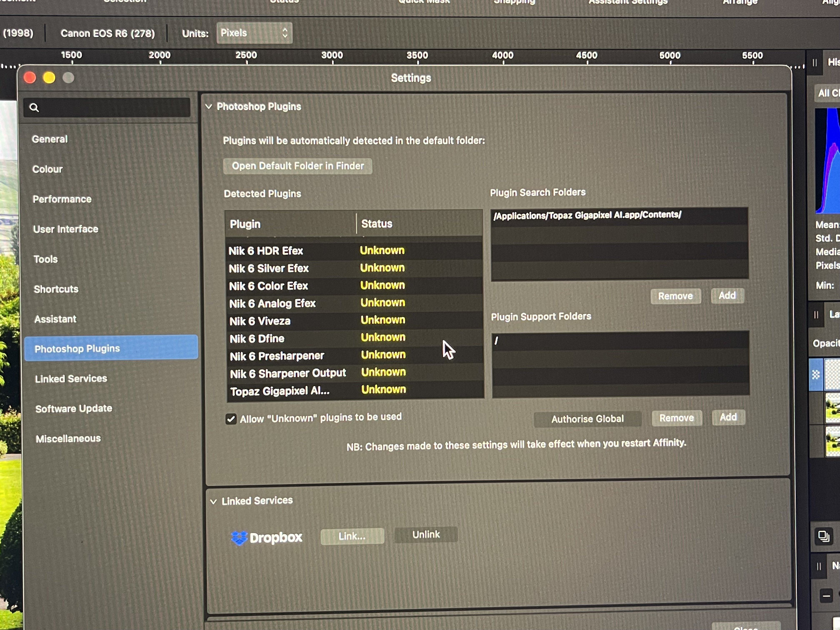This screenshot has height=630, width=840.
Task: Select Nik 6 Sharpener Output plugin row
Action: (355, 373)
